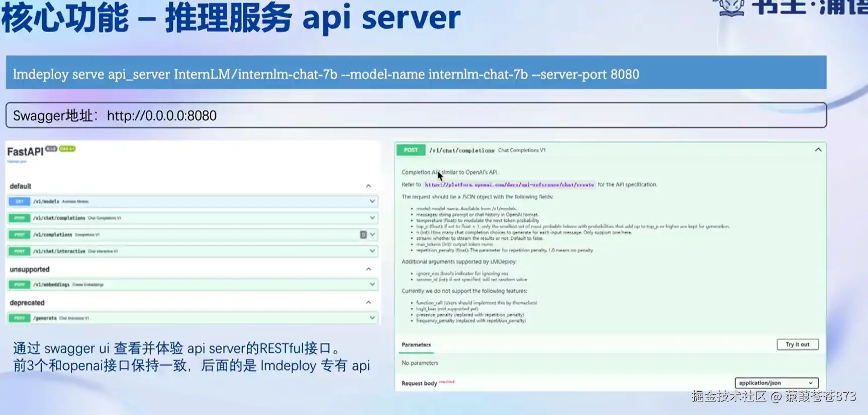Click the No parameters text

pos(420,363)
